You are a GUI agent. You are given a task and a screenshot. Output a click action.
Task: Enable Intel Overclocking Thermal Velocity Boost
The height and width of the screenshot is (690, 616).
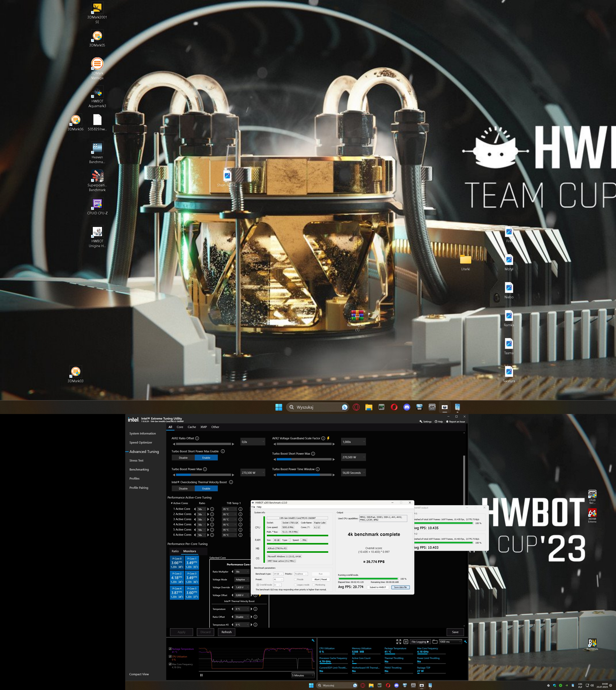pyautogui.click(x=206, y=489)
